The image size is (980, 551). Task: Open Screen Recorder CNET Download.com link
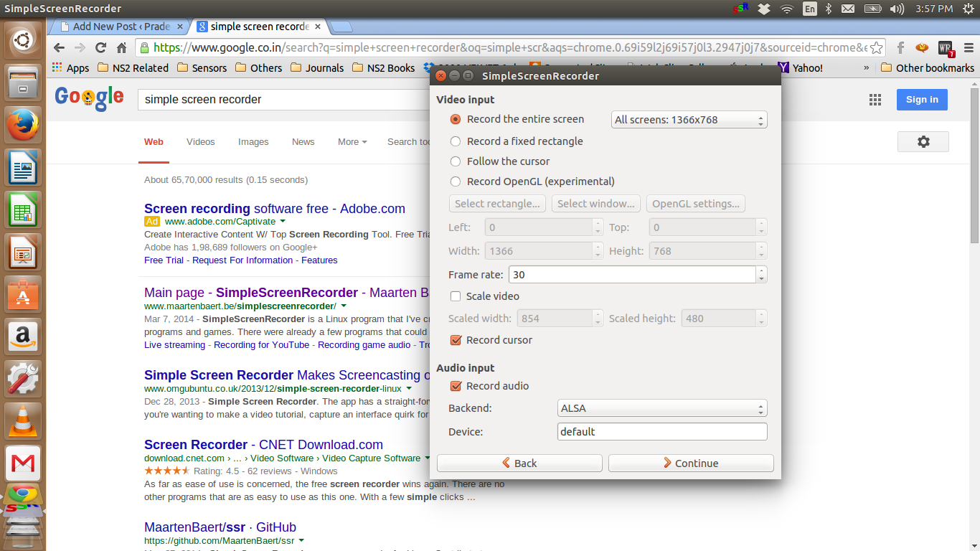tap(263, 445)
